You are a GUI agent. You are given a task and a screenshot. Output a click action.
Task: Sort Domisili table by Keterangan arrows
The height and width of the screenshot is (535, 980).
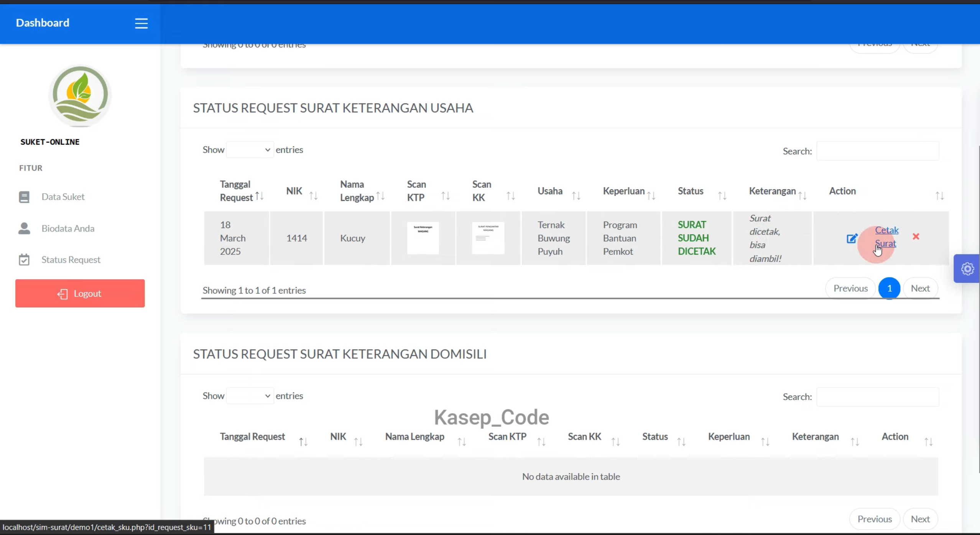(x=855, y=442)
